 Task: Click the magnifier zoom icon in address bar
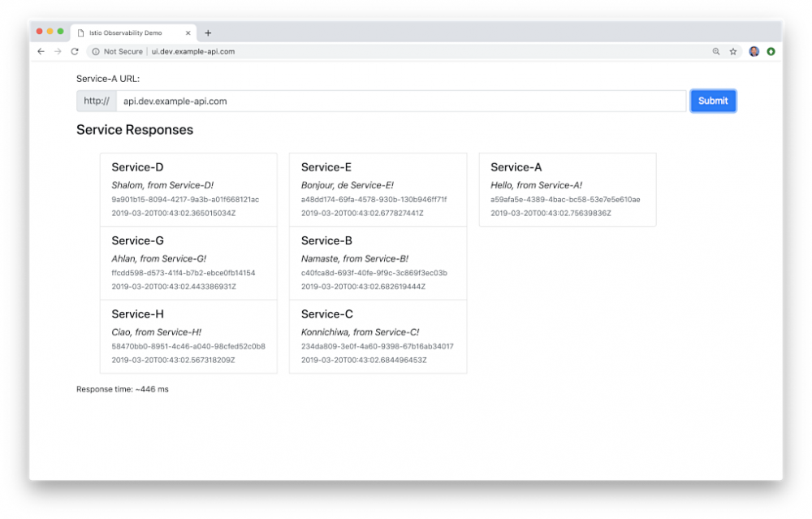pos(715,51)
